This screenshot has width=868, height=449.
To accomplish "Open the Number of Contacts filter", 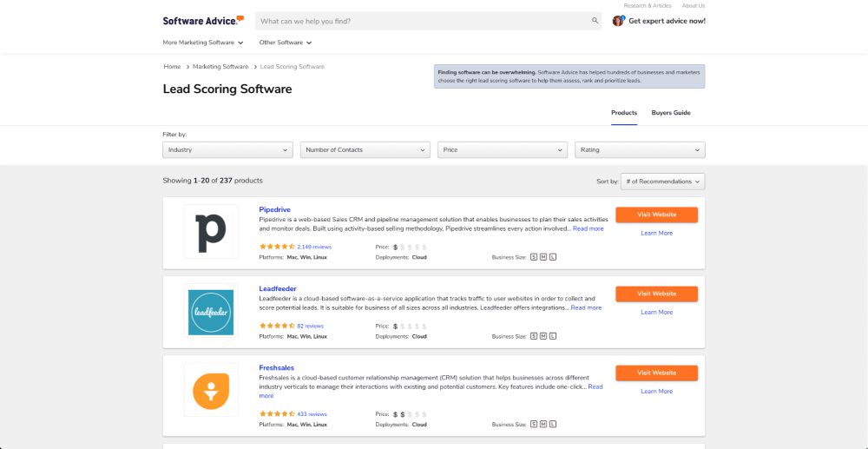I will tap(365, 150).
